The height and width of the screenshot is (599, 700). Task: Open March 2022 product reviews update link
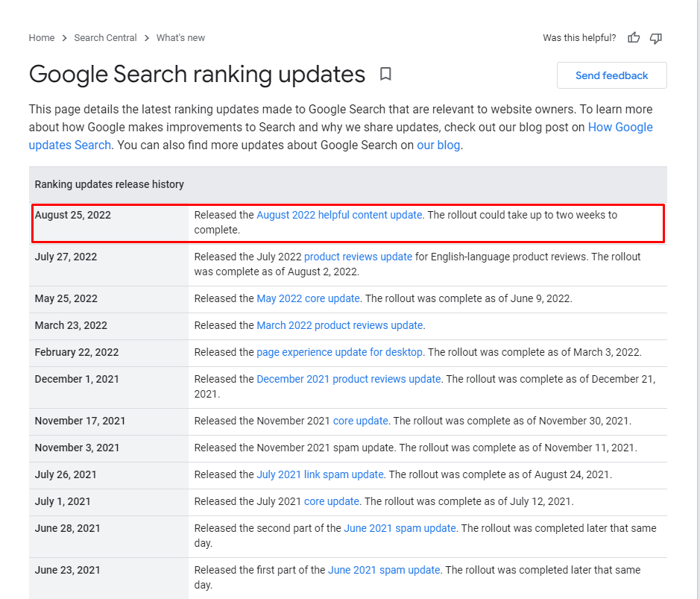coord(340,325)
